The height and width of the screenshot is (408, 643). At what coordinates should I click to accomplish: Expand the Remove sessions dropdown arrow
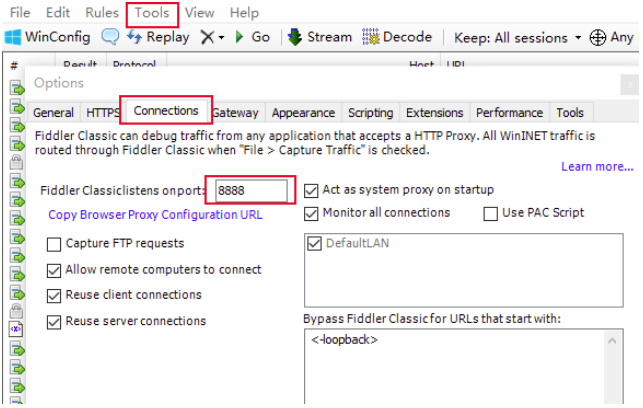(221, 38)
